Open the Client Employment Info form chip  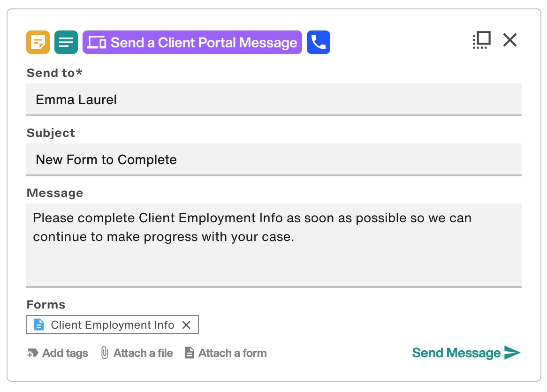tap(112, 324)
